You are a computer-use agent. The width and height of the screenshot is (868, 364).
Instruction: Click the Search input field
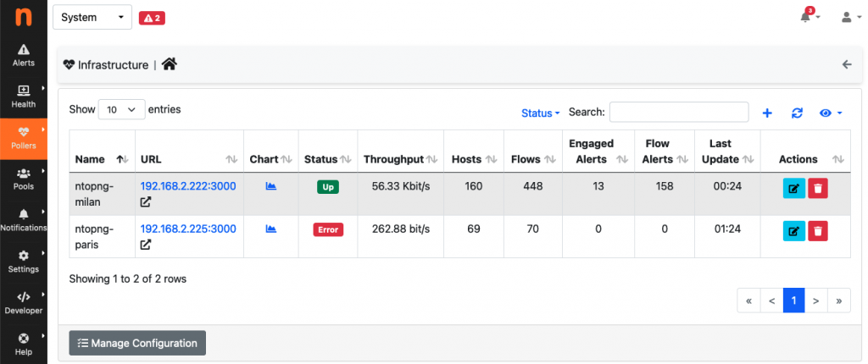679,113
